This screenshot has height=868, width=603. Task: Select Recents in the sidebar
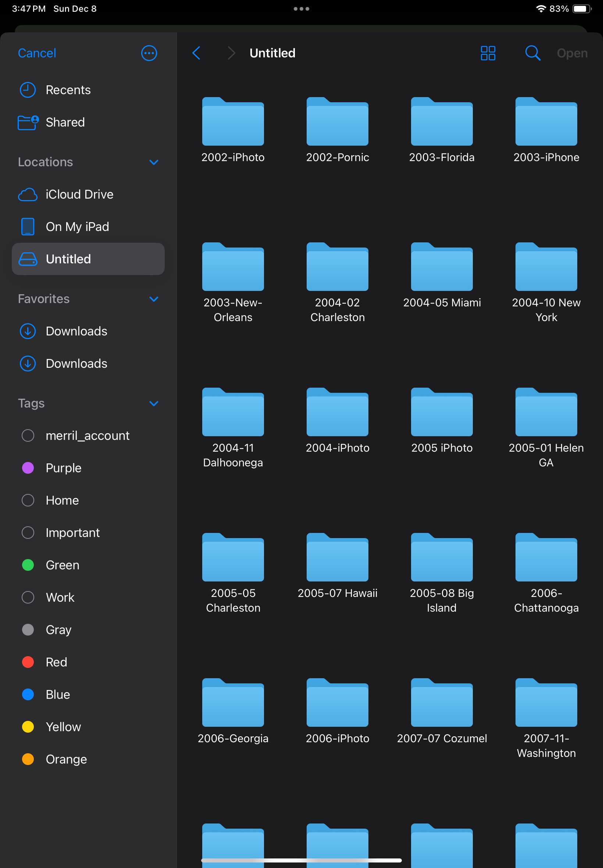pos(68,90)
